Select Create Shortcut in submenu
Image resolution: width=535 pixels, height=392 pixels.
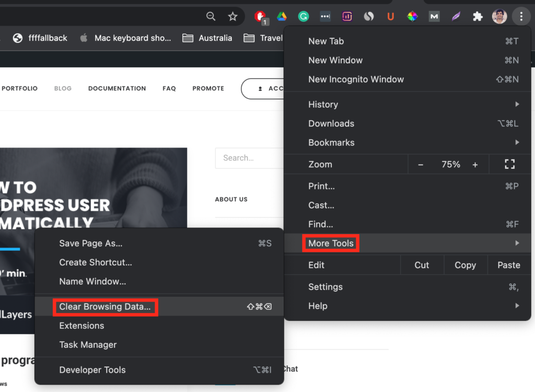159,262
